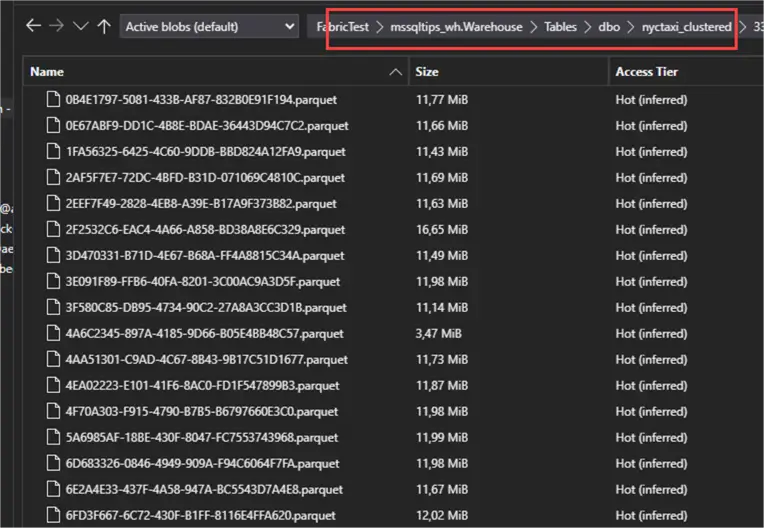
Task: Select 6FD3F667-6C72-430F-B1FF-8116E4FFA620.parquet file name
Action: pos(201,515)
